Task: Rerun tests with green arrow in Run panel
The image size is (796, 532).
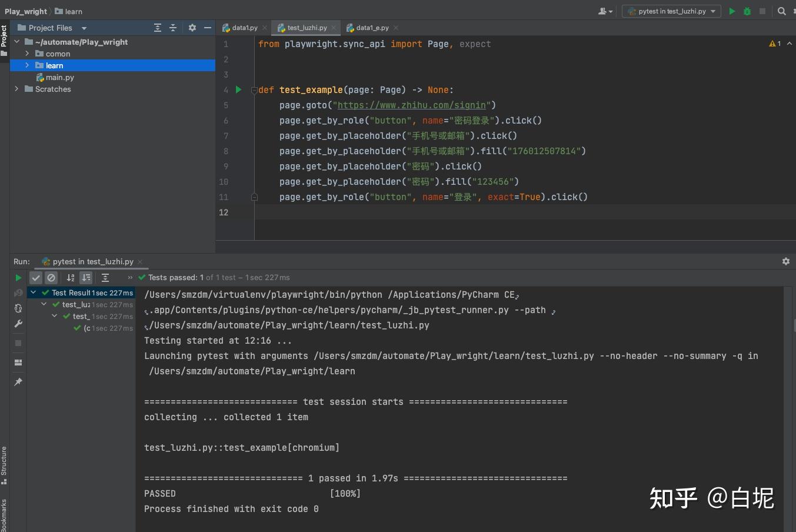Action: [18, 278]
